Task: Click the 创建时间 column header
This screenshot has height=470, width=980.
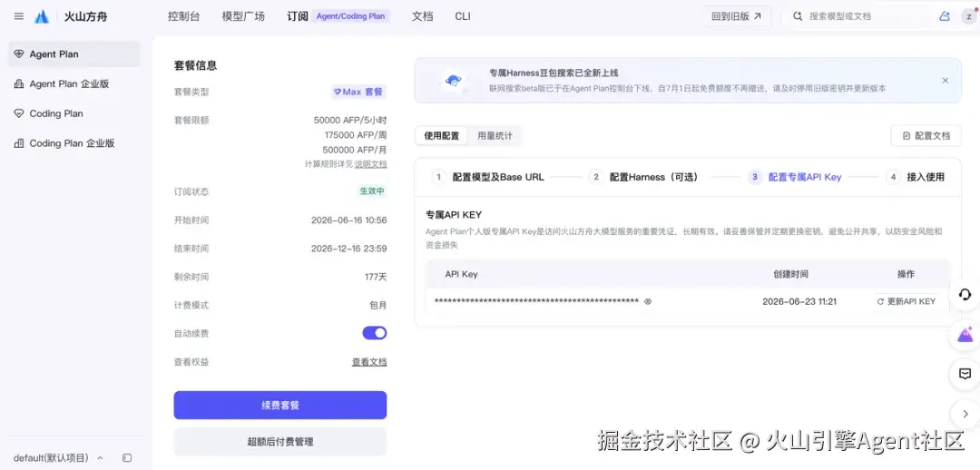Action: 790,274
